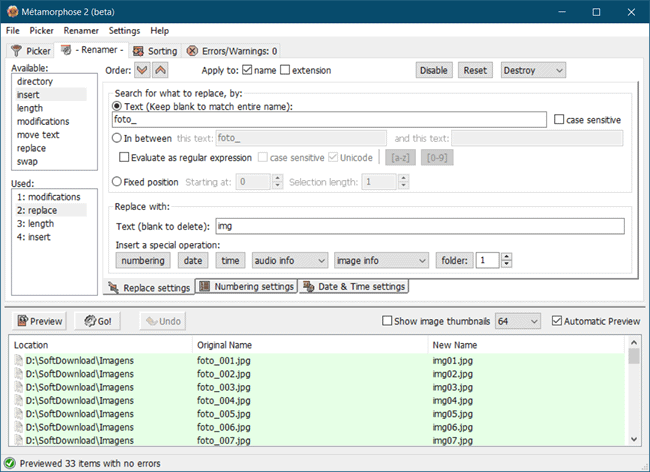The height and width of the screenshot is (472, 650).
Task: Click the time special operation button
Action: 230,261
